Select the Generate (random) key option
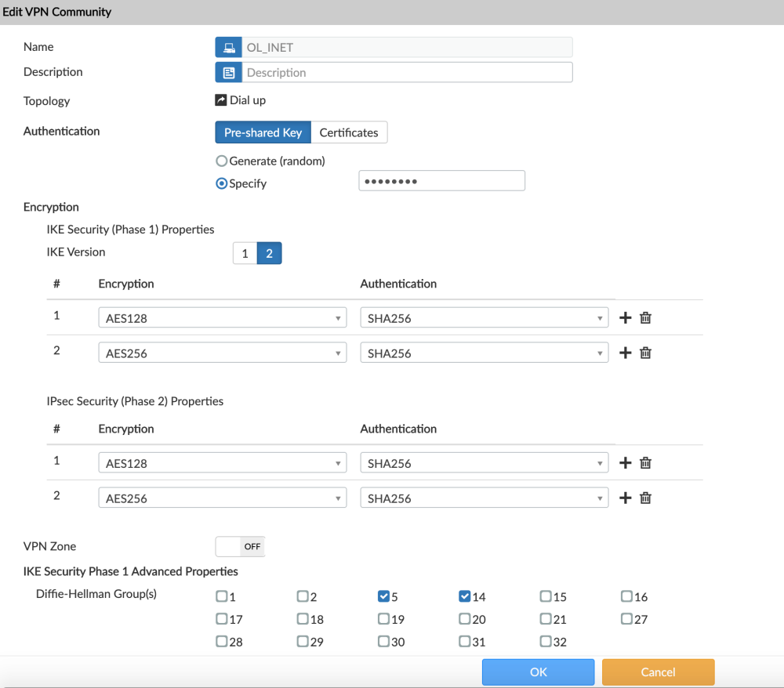This screenshot has width=784, height=688. 221,161
